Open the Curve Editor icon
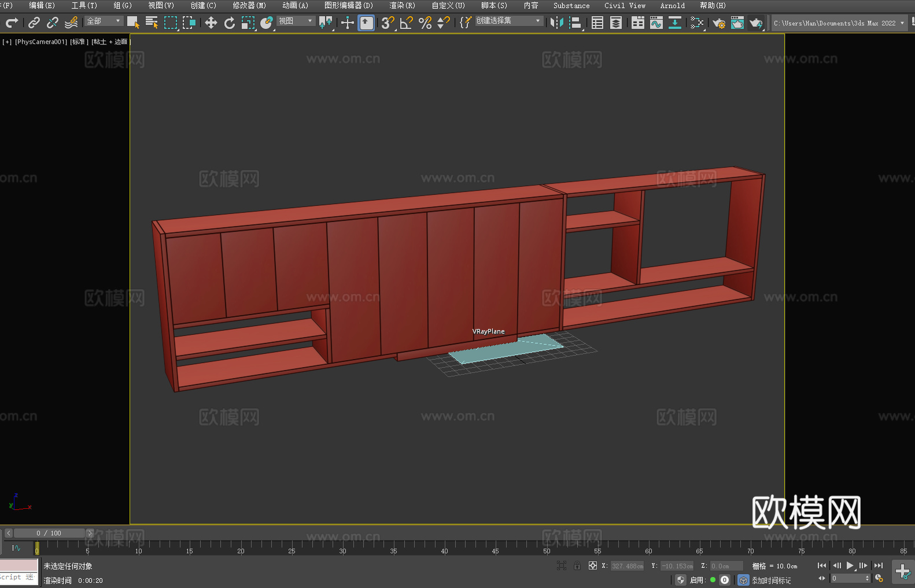This screenshot has width=915, height=588. pos(656,23)
